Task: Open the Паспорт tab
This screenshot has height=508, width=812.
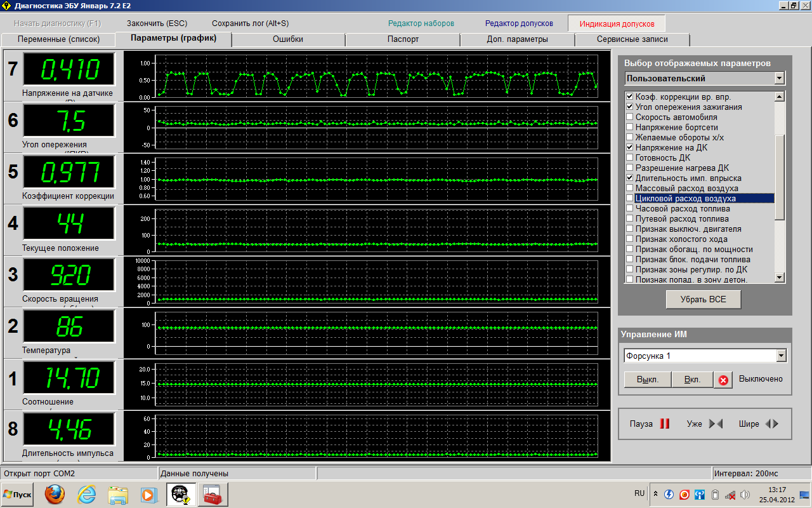Action: (403, 39)
